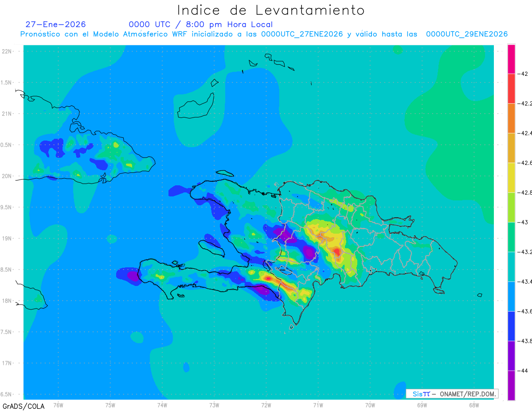Pick the dark blue swatch in the legend
532x411 pixels.
click(511, 326)
